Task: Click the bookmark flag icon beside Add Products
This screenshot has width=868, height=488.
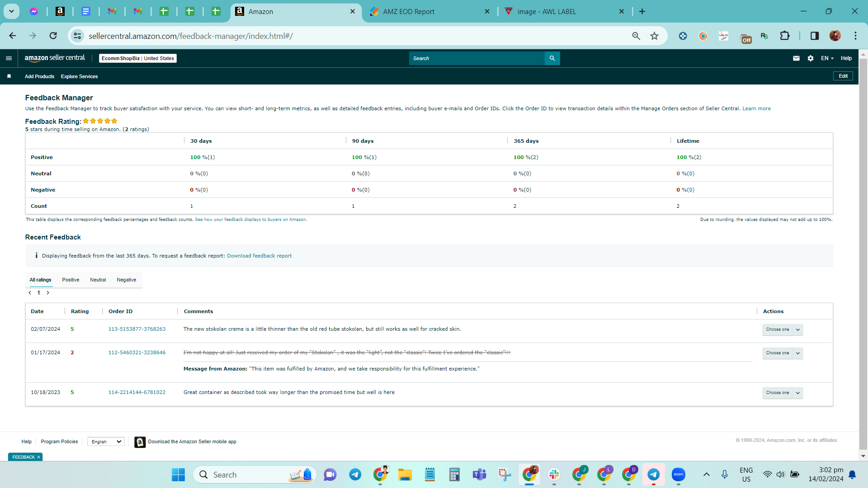Action: [9, 76]
